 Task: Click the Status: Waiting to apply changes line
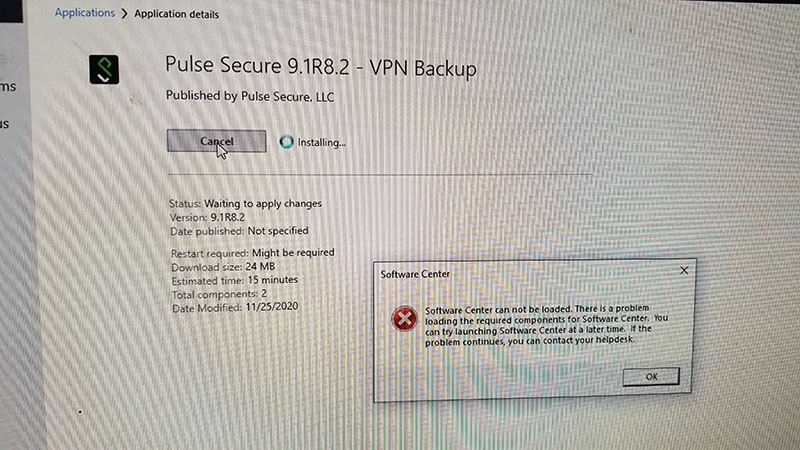(245, 203)
